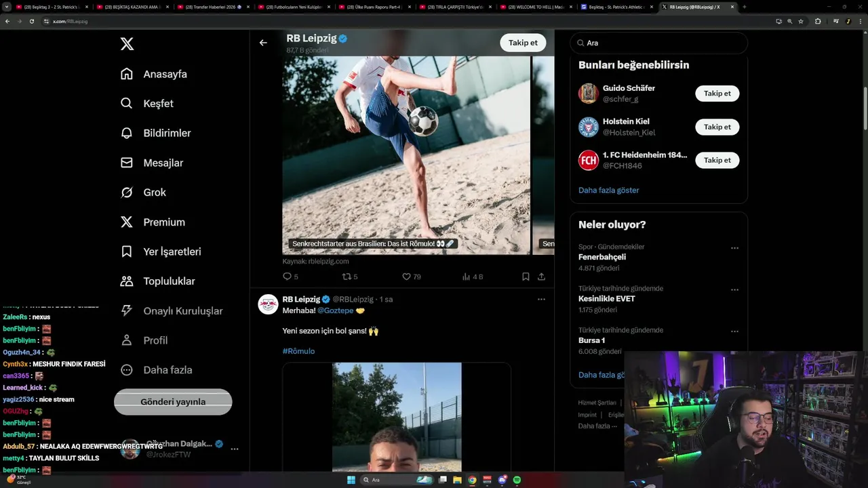868x488 pixels.
Task: Open the Kaynak: rbleipzig.com source link
Action: 315,262
